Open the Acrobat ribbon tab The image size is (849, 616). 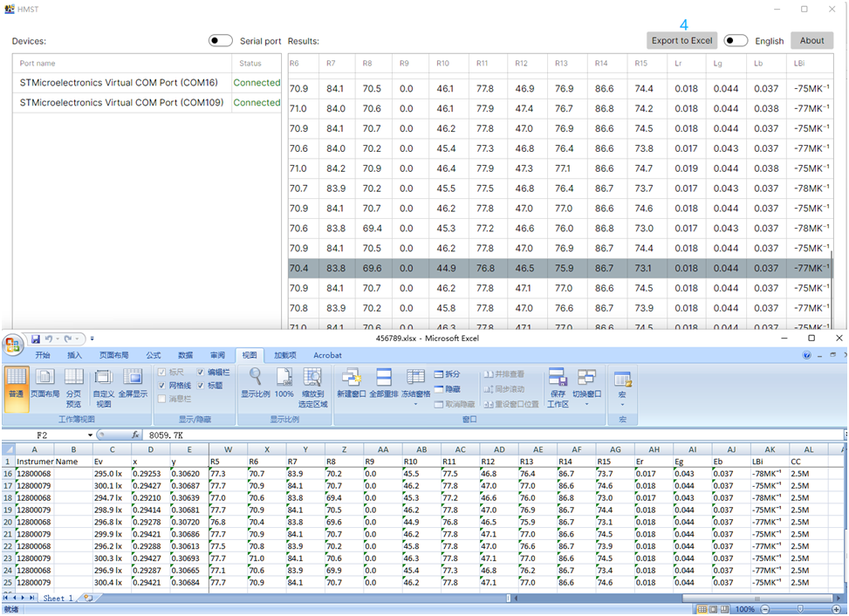327,355
